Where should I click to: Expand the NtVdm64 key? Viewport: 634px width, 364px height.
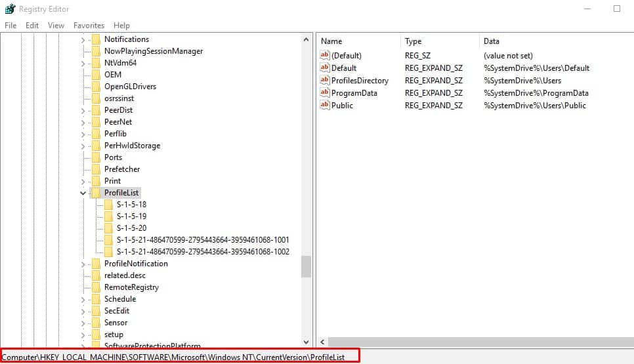pos(83,64)
